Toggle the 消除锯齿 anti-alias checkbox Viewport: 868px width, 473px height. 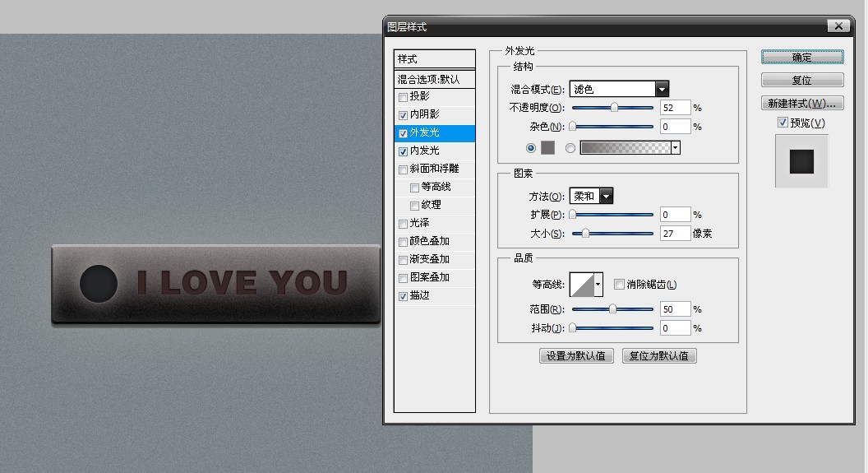(x=620, y=285)
